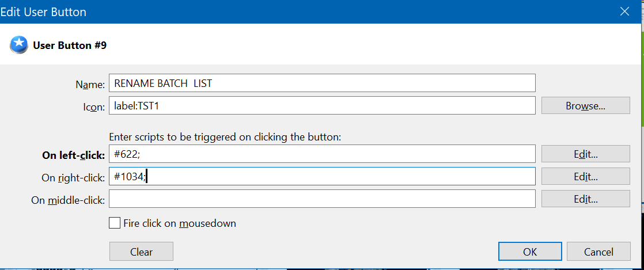Click the Name: label text
Screen dimensions: 644x270
[x=90, y=84]
